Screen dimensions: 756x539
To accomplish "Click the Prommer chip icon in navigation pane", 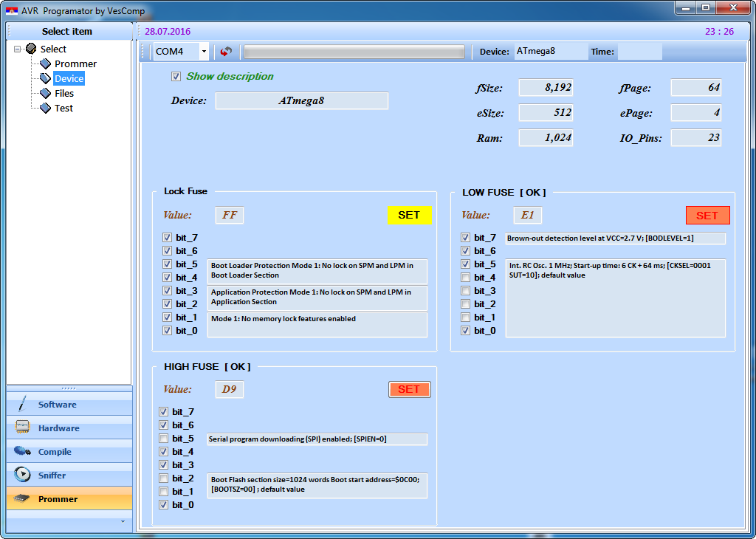I will (22, 498).
